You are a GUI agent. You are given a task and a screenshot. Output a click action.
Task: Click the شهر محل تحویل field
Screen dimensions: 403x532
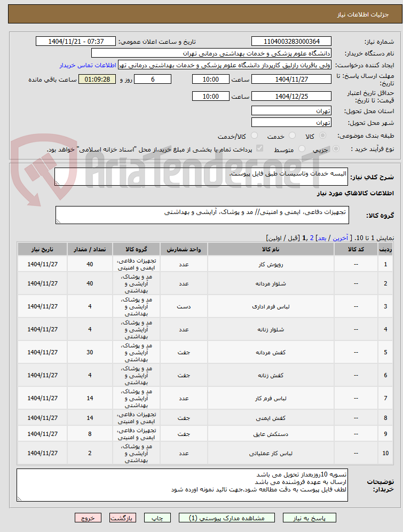(x=291, y=123)
